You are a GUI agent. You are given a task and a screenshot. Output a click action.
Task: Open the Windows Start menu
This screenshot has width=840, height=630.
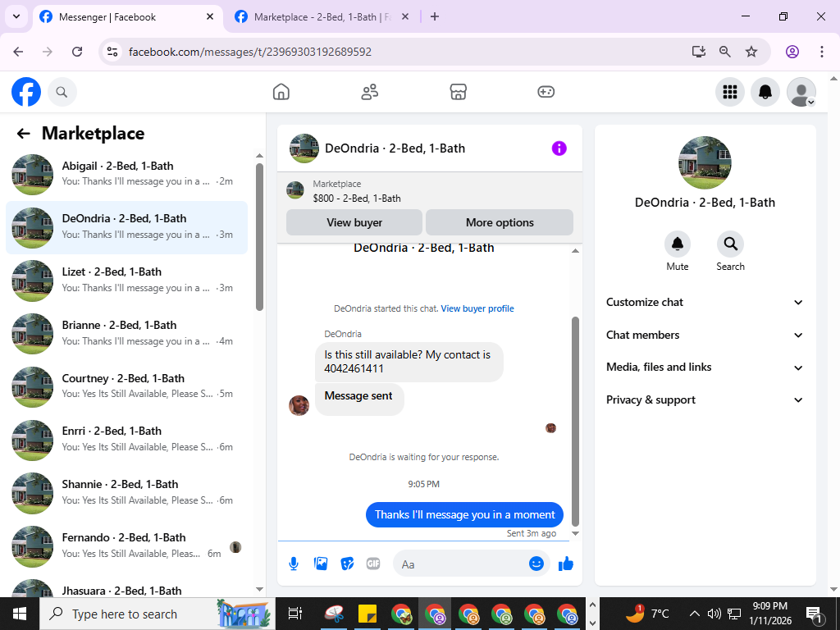[20, 614]
